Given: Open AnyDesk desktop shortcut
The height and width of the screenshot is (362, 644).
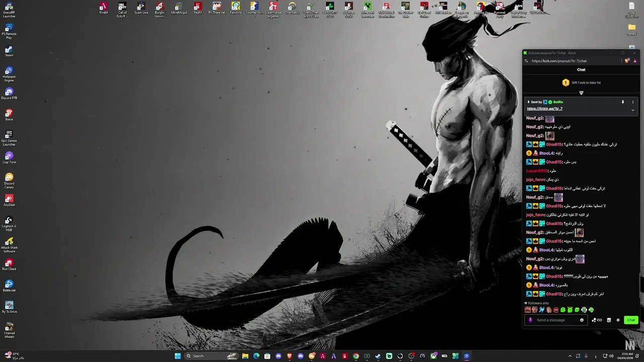Looking at the screenshot, I should pyautogui.click(x=9, y=201).
